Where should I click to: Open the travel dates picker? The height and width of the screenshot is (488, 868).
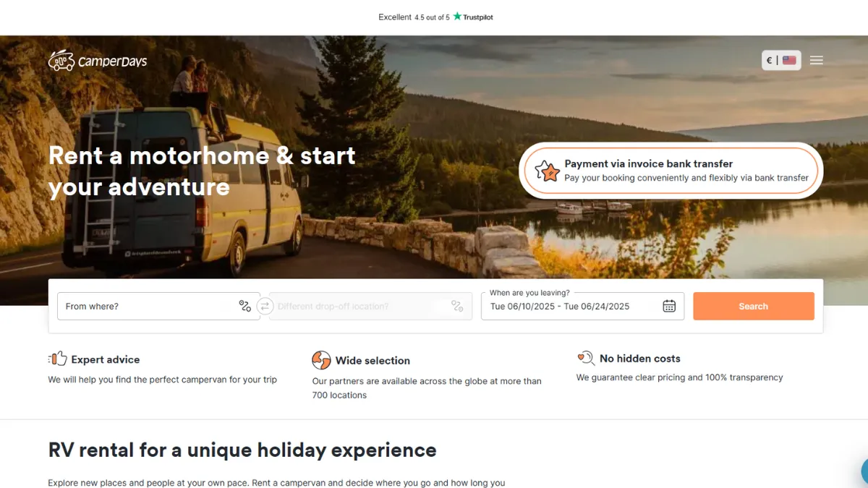(x=582, y=307)
